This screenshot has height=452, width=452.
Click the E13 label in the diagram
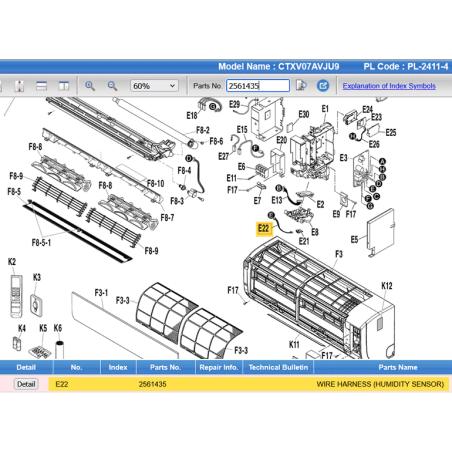277,200
